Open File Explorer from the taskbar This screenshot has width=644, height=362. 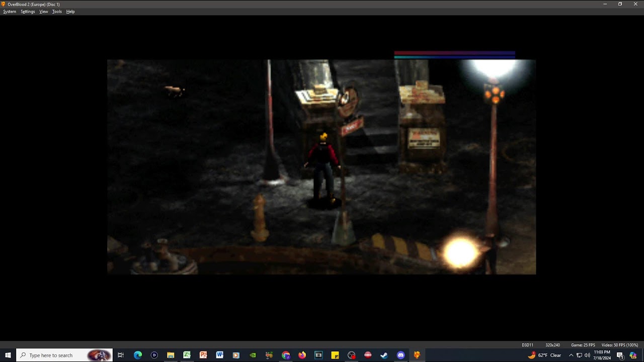171,355
